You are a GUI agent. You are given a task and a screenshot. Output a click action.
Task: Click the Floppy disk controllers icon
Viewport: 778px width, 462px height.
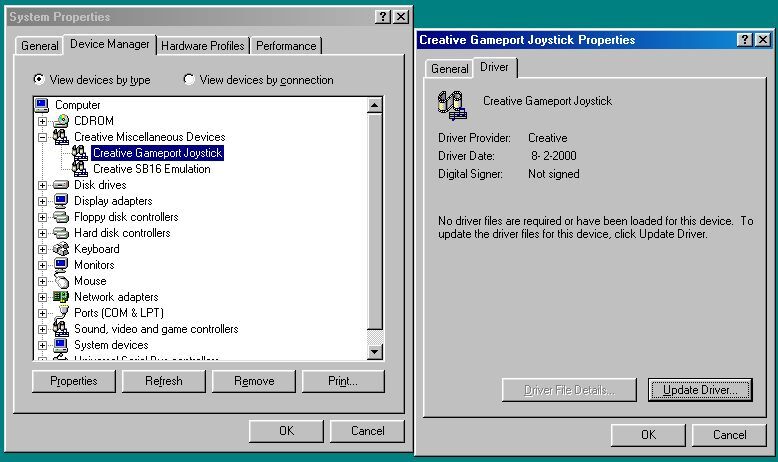click(x=61, y=217)
